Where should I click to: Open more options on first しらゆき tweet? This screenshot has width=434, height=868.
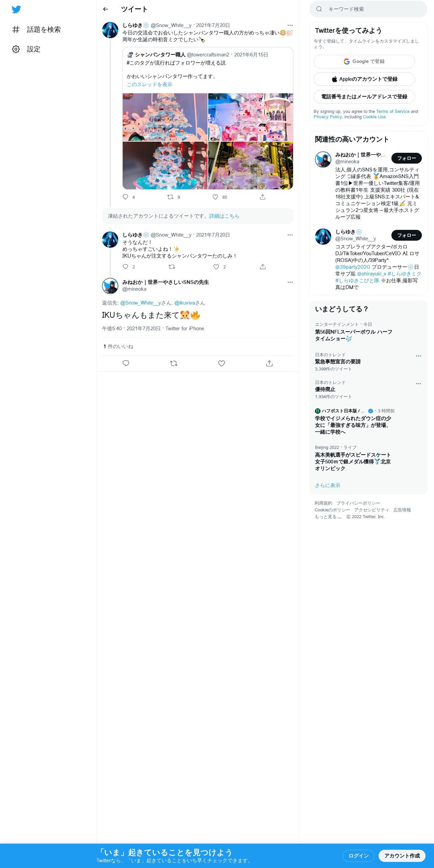[x=290, y=25]
